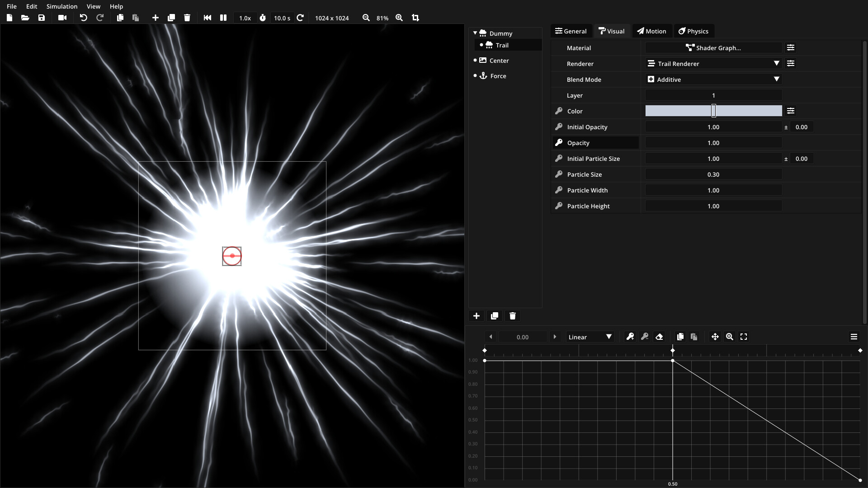
Task: Open the Simulation menu
Action: pyautogui.click(x=62, y=6)
